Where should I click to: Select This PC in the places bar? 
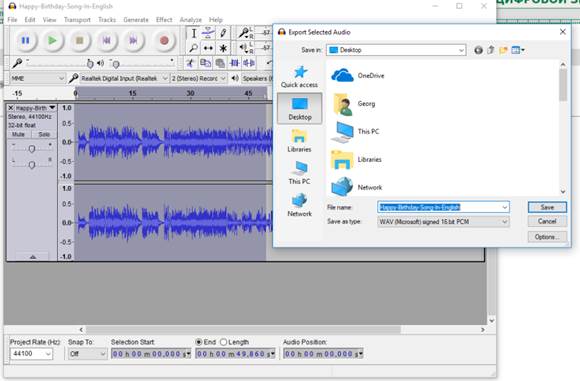[299, 173]
